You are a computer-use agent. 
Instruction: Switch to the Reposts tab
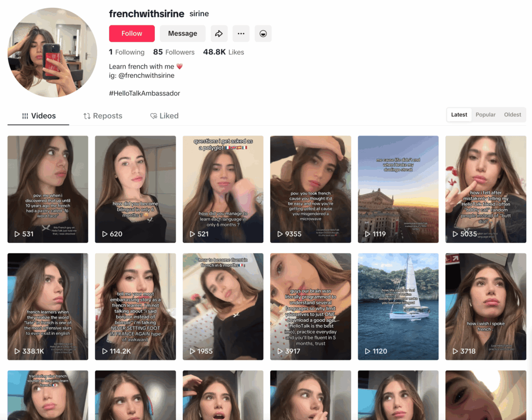[103, 116]
